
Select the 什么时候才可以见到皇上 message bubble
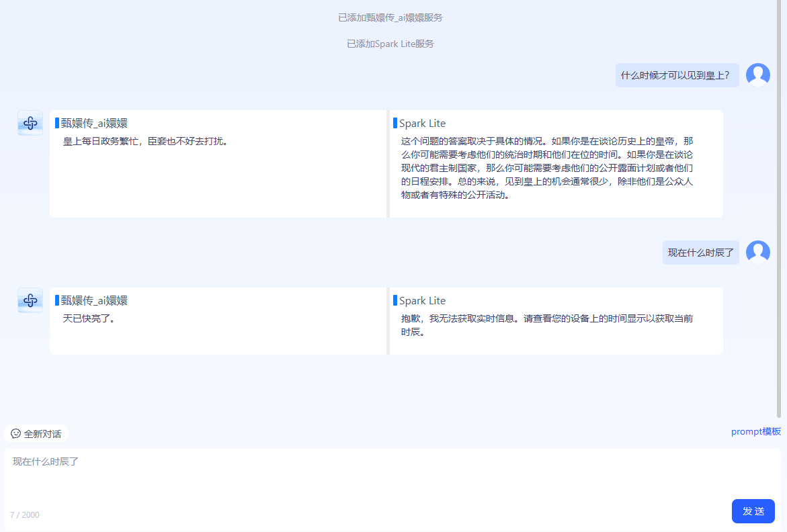pyautogui.click(x=676, y=75)
